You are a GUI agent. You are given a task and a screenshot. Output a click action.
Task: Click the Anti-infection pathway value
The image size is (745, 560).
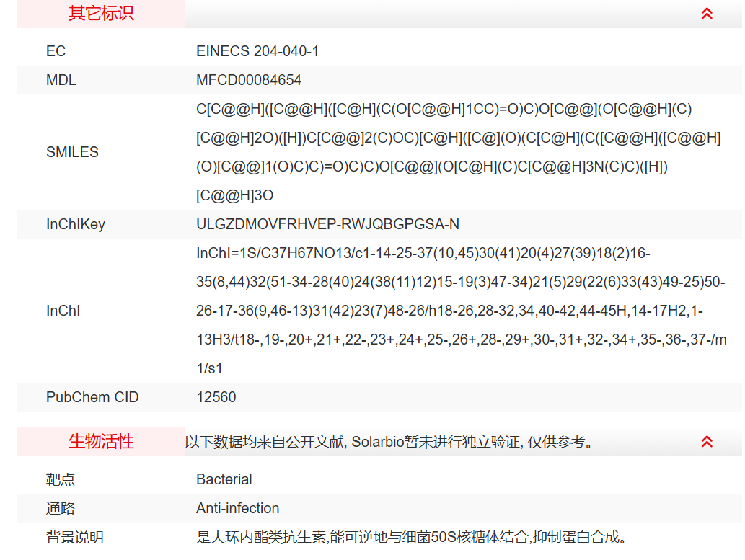[238, 508]
